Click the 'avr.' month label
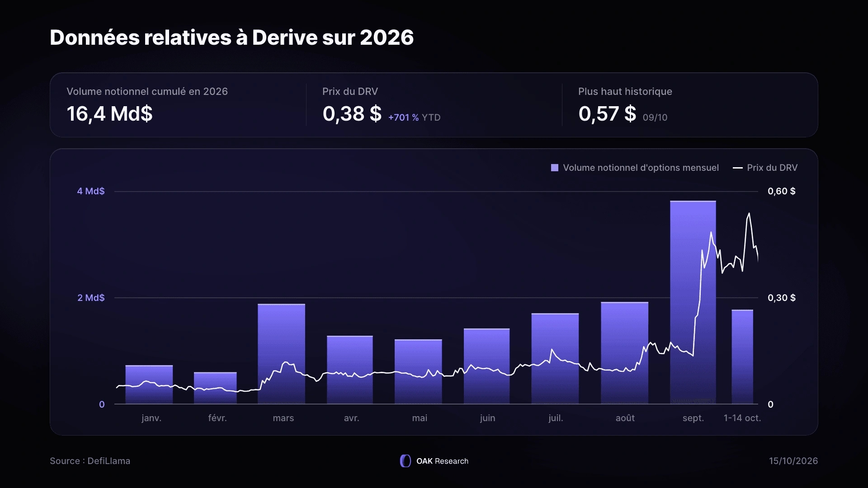 click(352, 418)
